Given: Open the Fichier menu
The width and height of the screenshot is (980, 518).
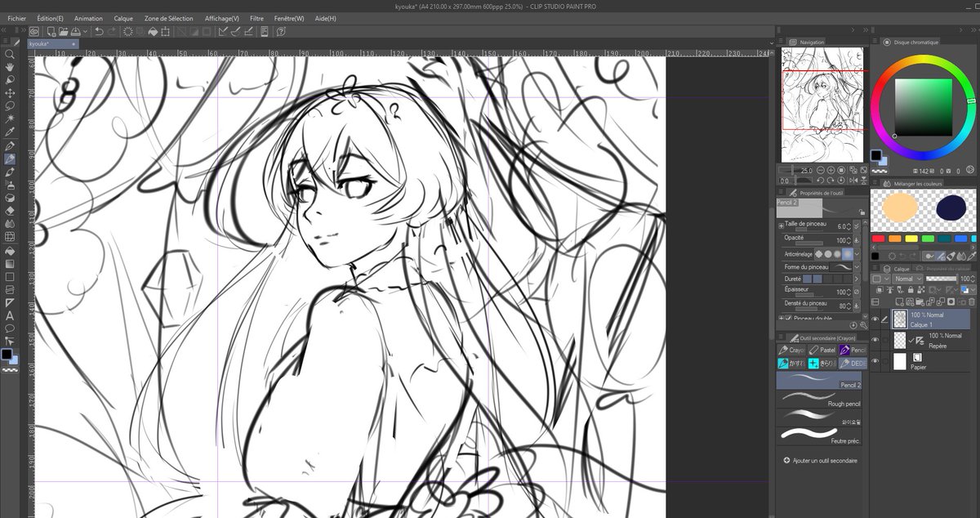Looking at the screenshot, I should coord(17,18).
